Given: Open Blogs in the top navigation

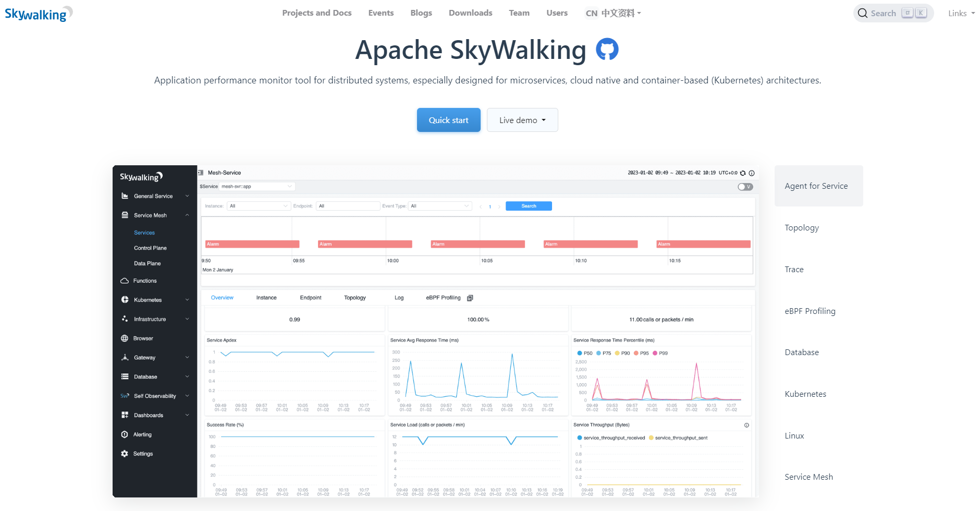Looking at the screenshot, I should click(x=421, y=13).
